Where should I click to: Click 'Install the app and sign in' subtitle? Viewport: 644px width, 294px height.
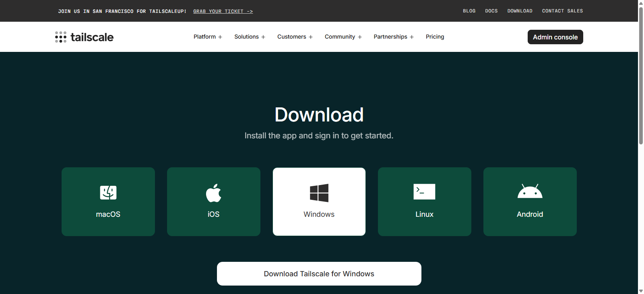click(319, 136)
